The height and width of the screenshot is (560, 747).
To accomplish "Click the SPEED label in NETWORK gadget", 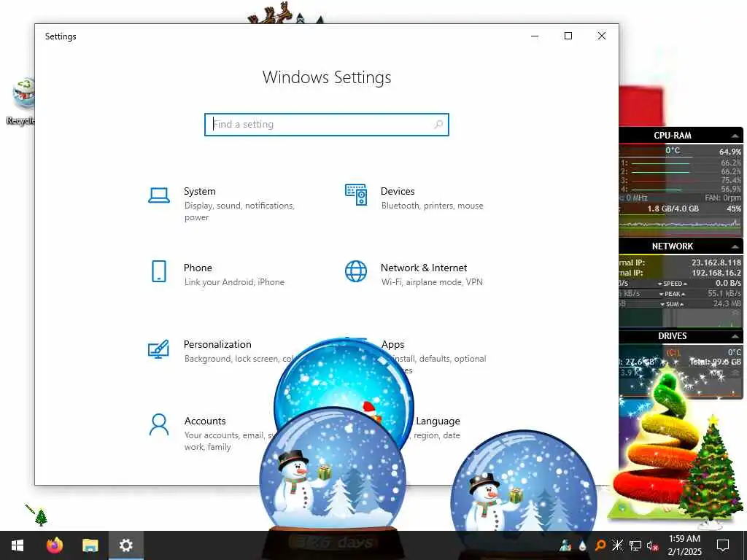I will pyautogui.click(x=672, y=284).
